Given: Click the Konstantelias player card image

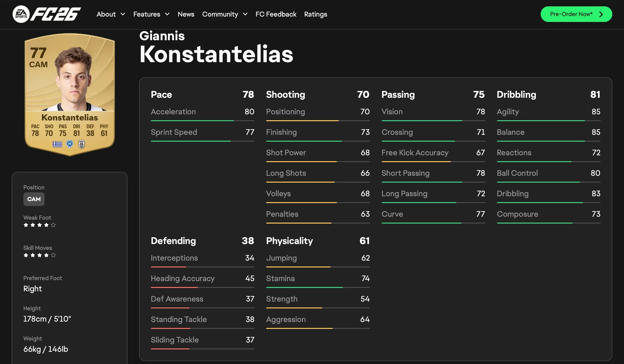Looking at the screenshot, I should pos(69,94).
